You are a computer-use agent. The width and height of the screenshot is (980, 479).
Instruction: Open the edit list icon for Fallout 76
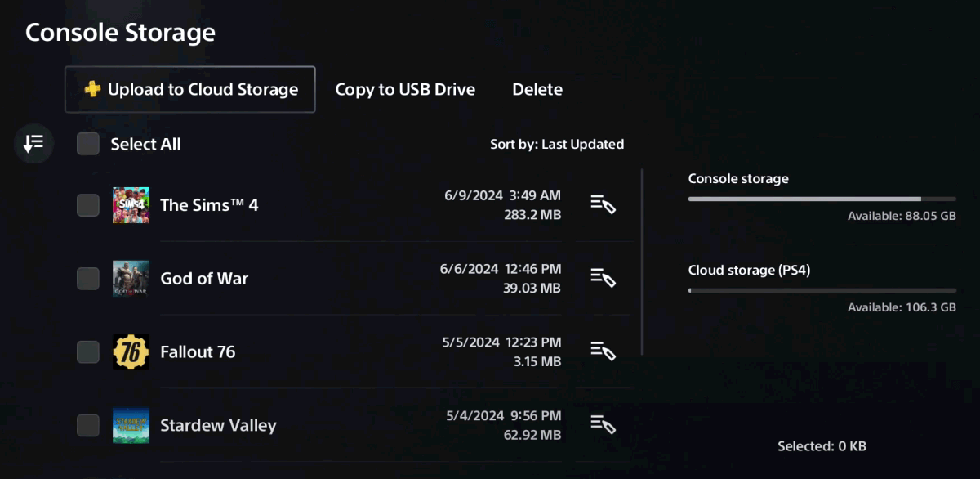click(603, 351)
